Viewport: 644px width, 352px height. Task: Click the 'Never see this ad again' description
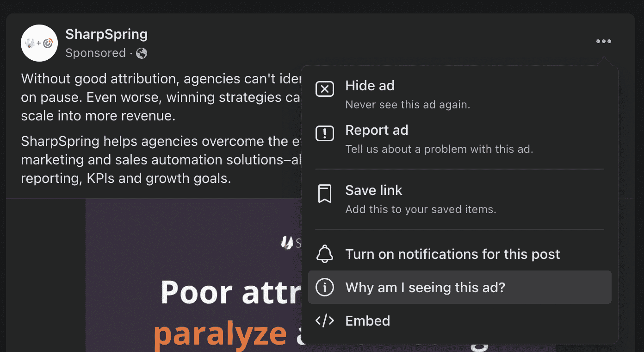408,105
